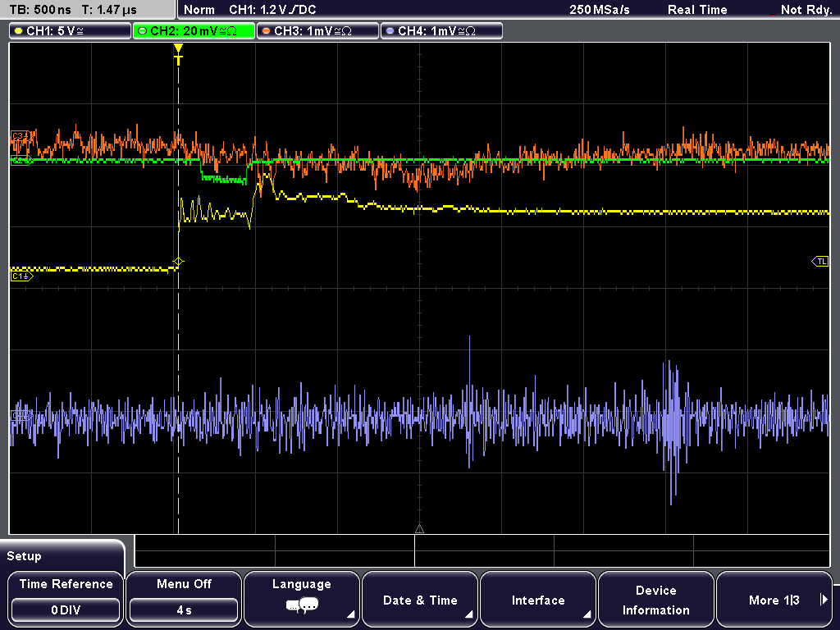Click the orange dot in the CH3 label
This screenshot has height=630, width=840.
coord(266,31)
